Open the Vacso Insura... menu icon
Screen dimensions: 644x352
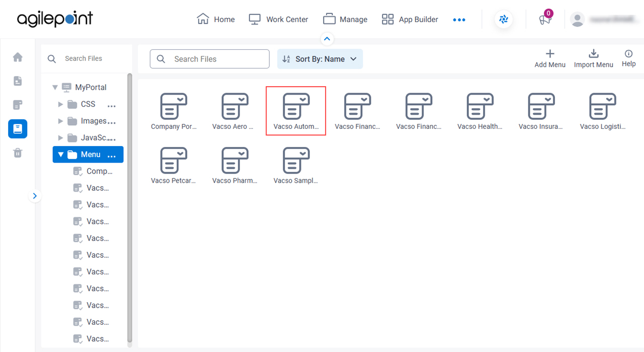[x=541, y=111]
